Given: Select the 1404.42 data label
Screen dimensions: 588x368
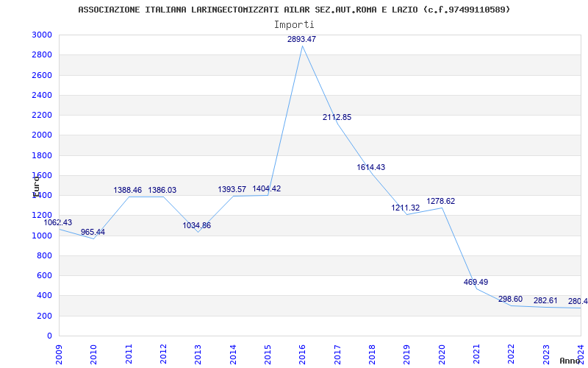Looking at the screenshot, I should pos(266,189).
